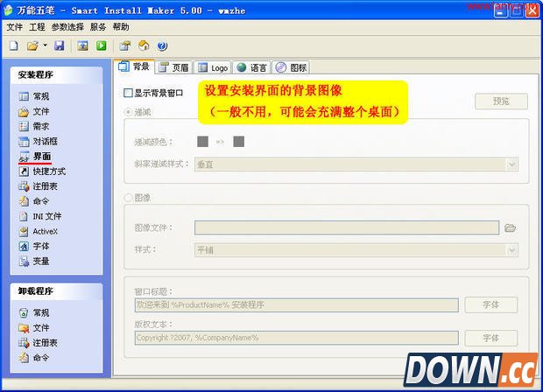
Task: Select 对话框 in the sidebar
Action: (38, 141)
